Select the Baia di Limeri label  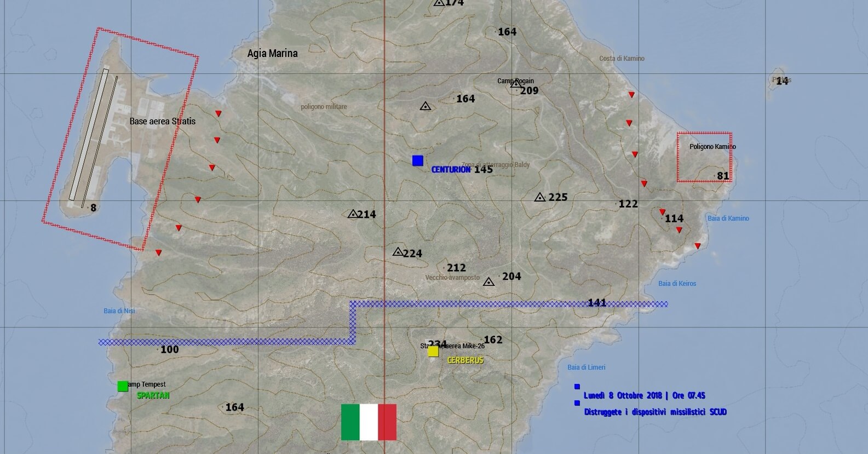[586, 367]
